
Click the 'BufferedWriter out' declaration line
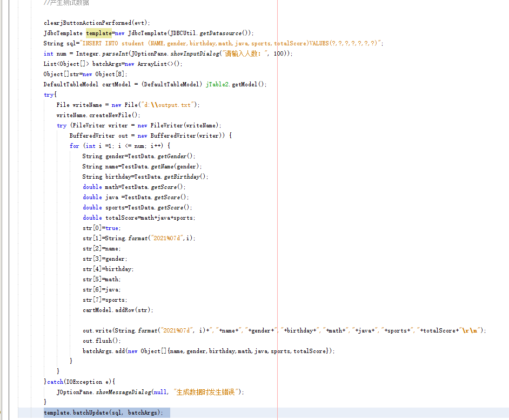(151, 136)
